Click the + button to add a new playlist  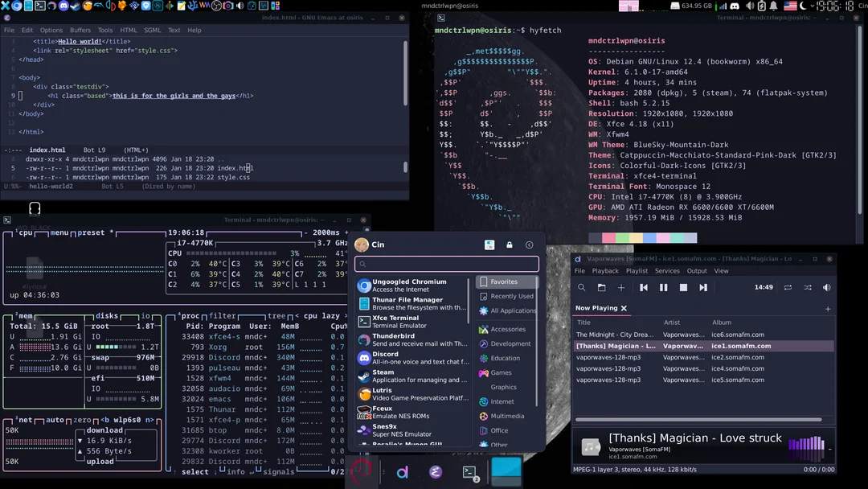point(828,308)
